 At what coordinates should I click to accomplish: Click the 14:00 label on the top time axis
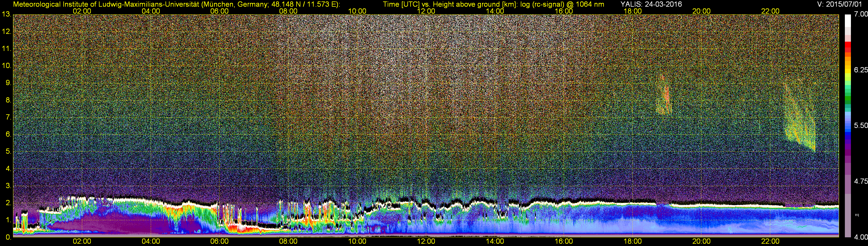(495, 11)
